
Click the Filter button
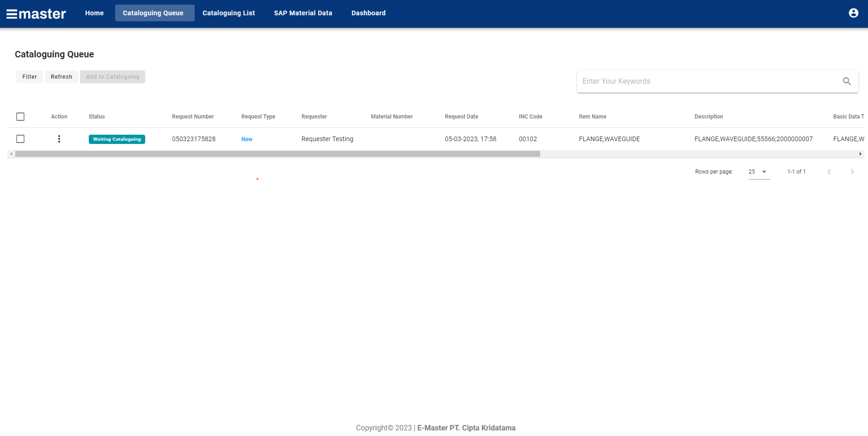[x=30, y=77]
